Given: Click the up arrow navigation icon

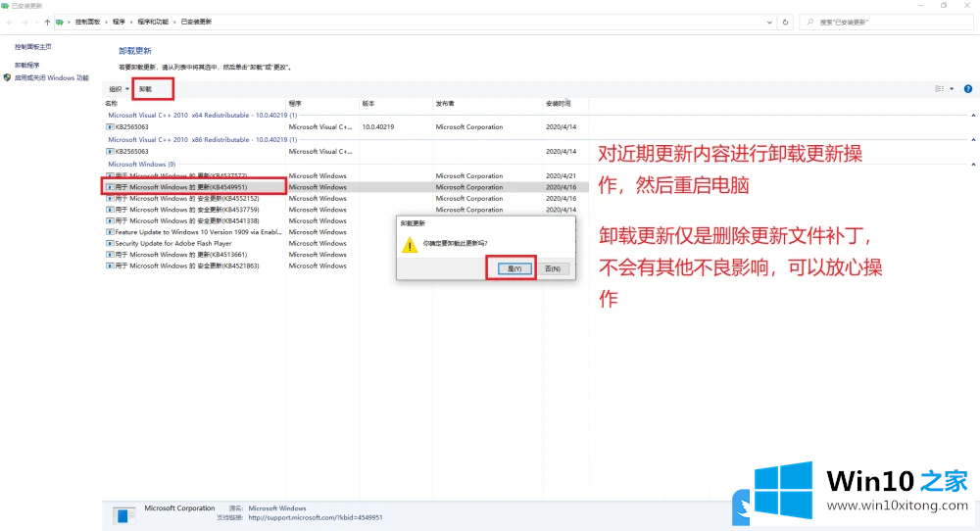Looking at the screenshot, I should 47,22.
